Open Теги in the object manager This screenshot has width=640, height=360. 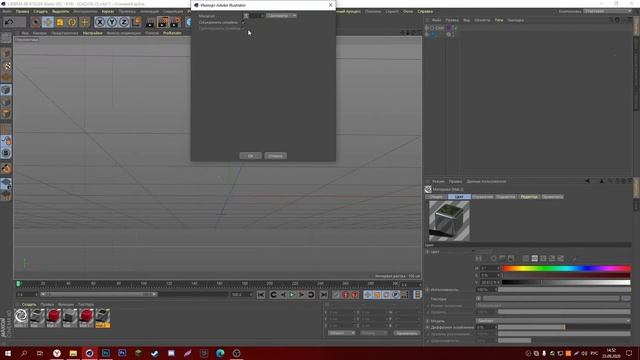tap(499, 20)
